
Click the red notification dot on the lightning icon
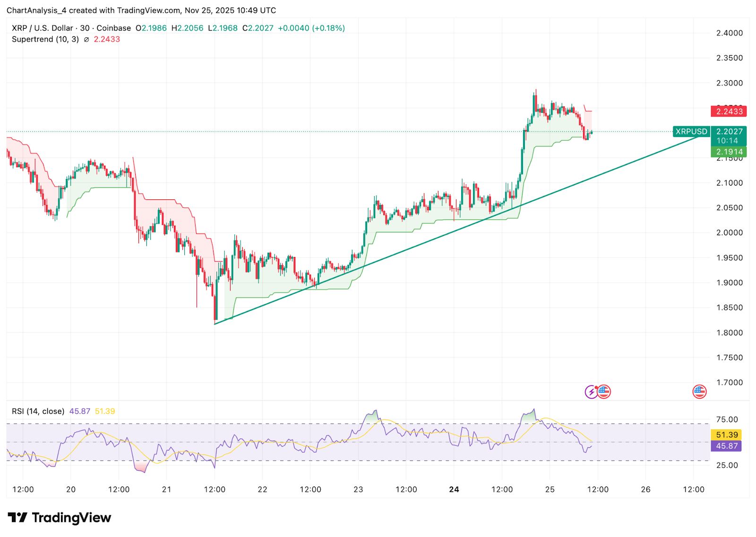click(596, 387)
